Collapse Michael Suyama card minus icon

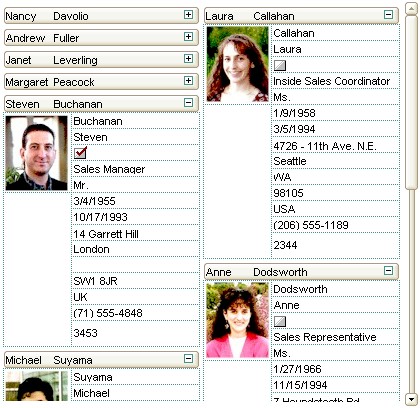(x=188, y=359)
